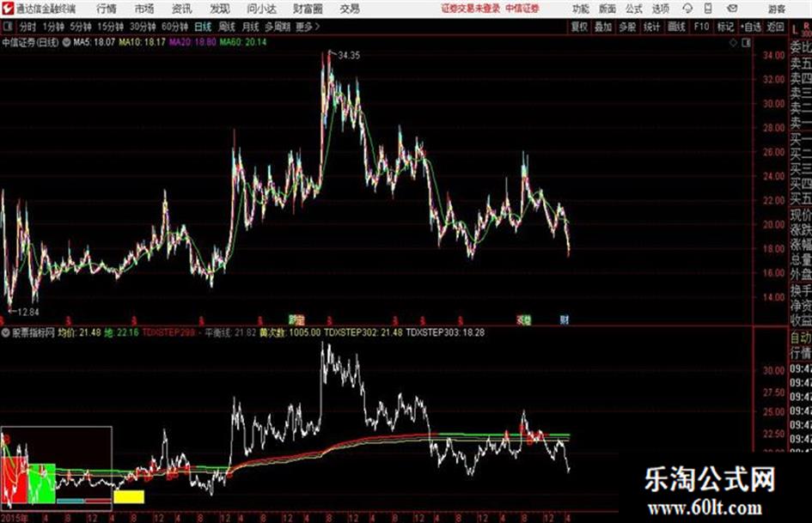Click the 自动 label in the right panel
The height and width of the screenshot is (523, 812).
(801, 338)
